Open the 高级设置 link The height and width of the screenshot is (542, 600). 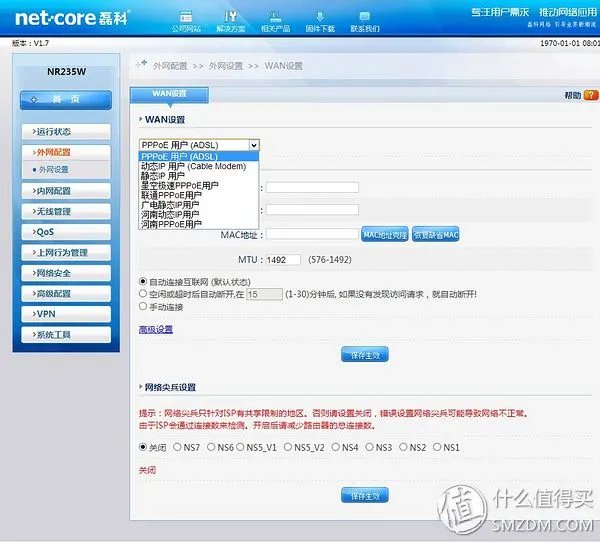point(156,329)
